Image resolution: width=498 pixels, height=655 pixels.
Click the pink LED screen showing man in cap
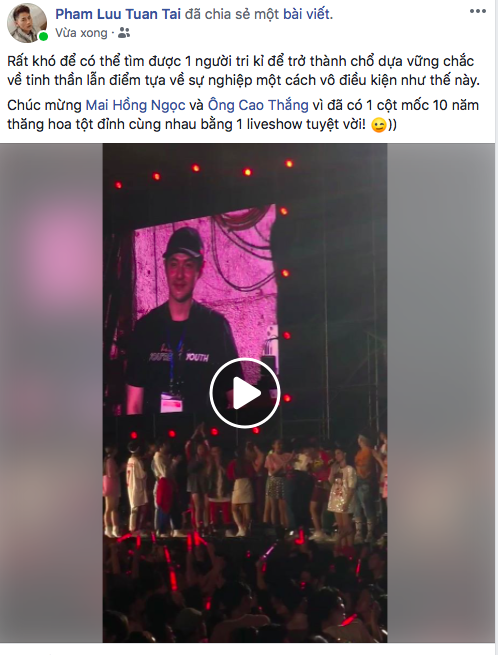tap(204, 311)
